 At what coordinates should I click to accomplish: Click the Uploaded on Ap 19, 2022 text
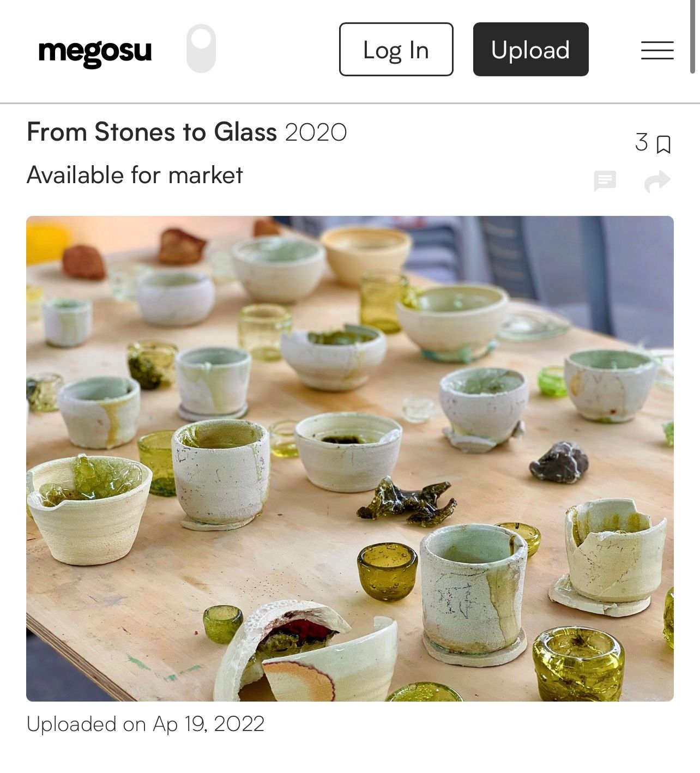tap(146, 724)
